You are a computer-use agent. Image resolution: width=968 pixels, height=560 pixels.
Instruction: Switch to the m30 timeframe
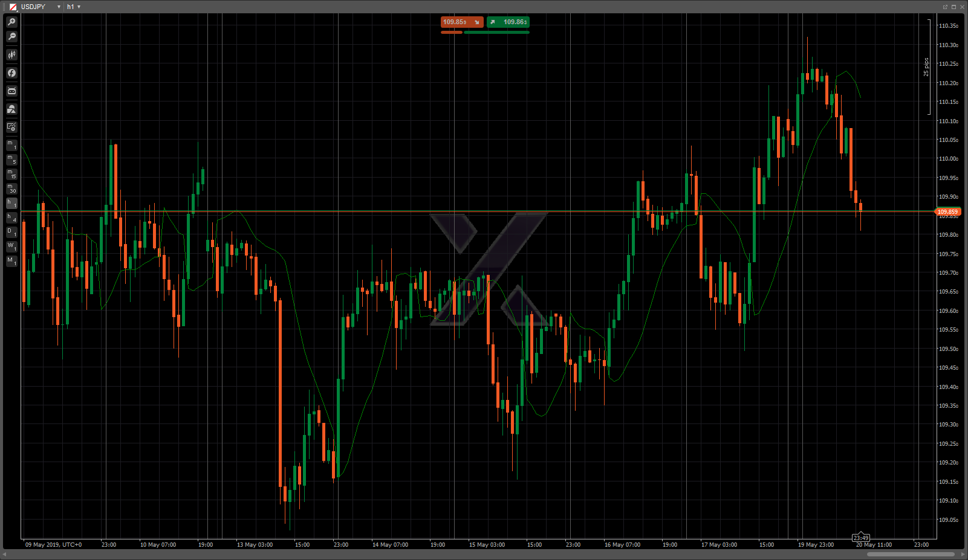pos(11,188)
